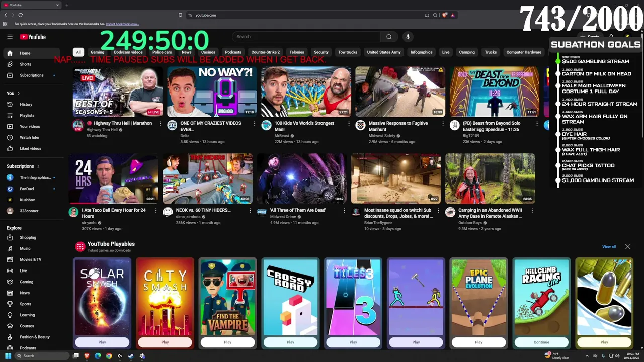The image size is (644, 362).
Task: Open options for Camping in Abandoned WWII video
Action: point(532,210)
